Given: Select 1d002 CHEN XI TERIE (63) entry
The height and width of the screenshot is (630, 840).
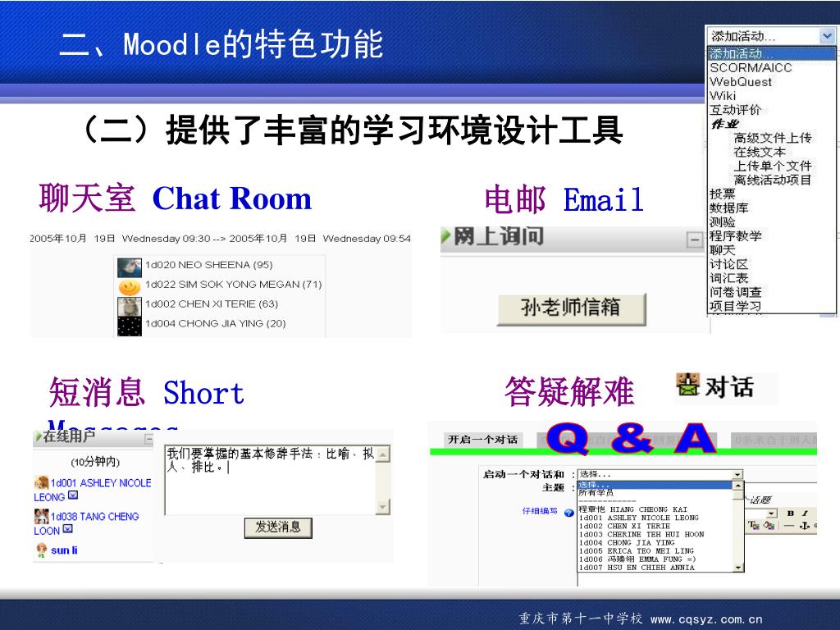Looking at the screenshot, I should [212, 304].
